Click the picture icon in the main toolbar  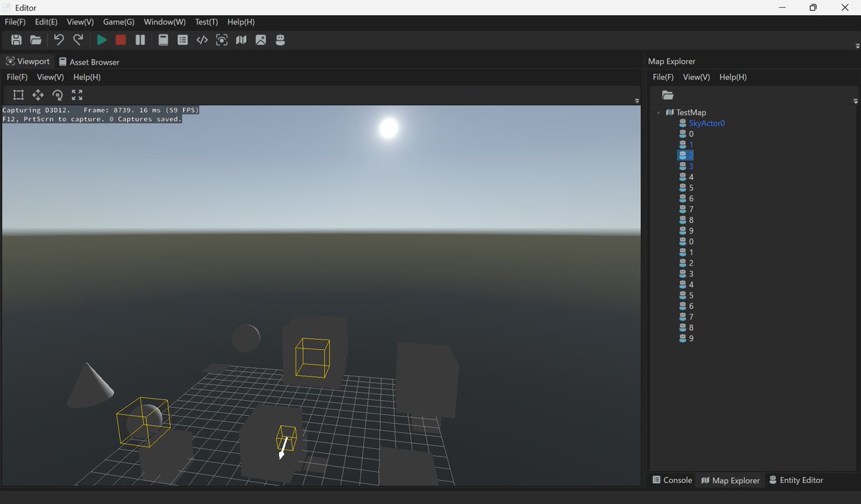pos(260,40)
